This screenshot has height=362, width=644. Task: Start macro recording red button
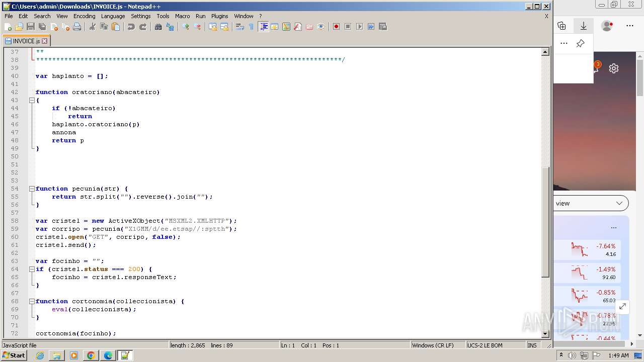point(337,27)
